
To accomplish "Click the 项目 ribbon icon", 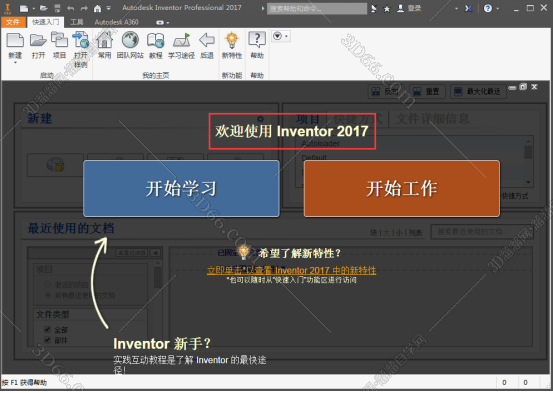I will (x=59, y=45).
